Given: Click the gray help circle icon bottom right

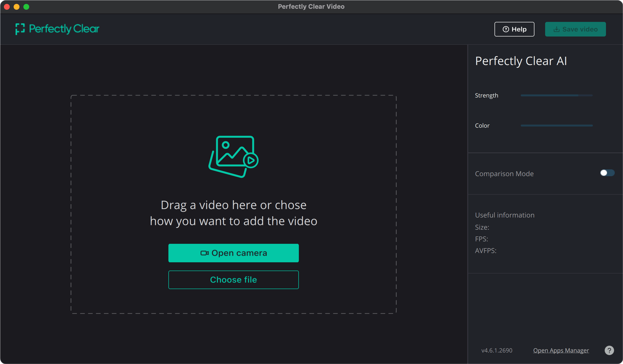Looking at the screenshot, I should click(x=609, y=350).
